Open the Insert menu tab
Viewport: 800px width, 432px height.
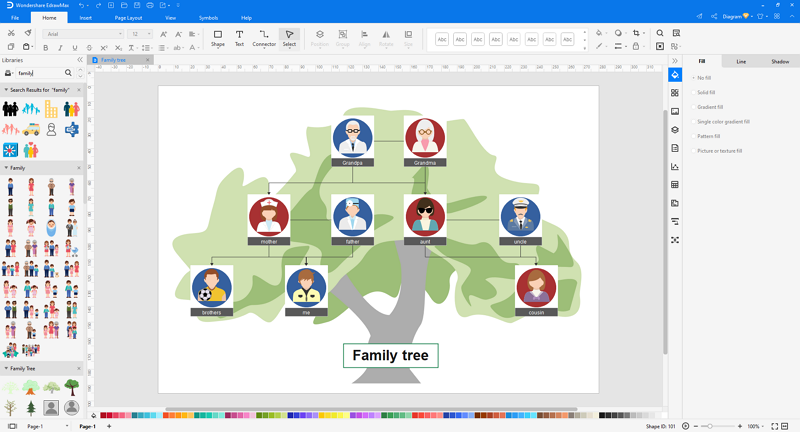coord(86,18)
